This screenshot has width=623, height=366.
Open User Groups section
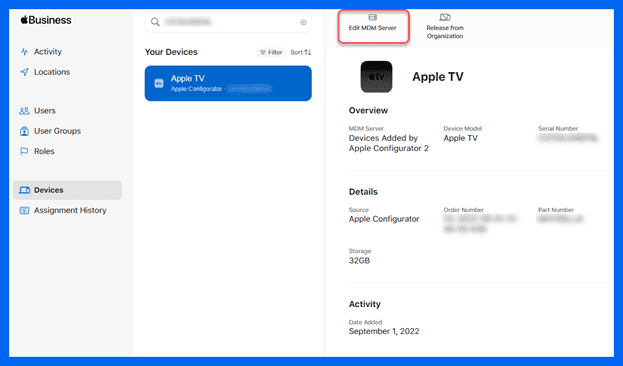pos(57,131)
